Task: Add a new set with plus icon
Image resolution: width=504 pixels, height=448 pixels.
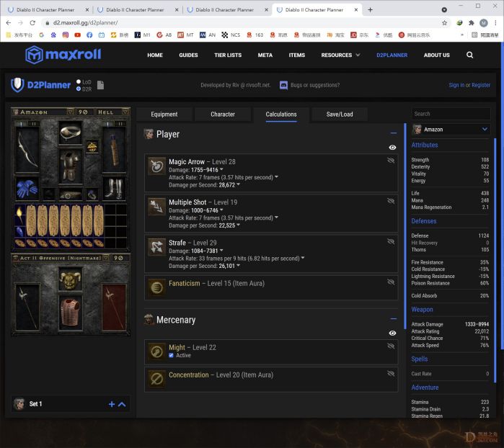Action: 112,404
